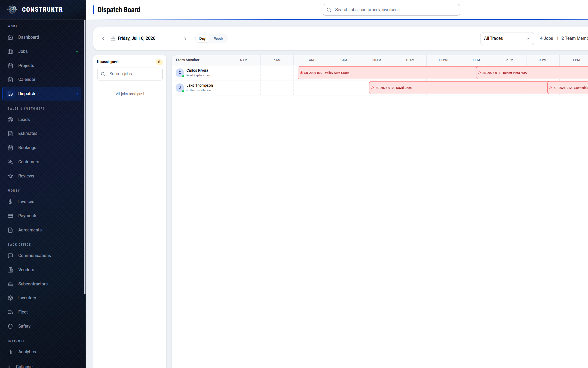Click the Reviews star icon
This screenshot has height=368, width=588.
point(10,176)
